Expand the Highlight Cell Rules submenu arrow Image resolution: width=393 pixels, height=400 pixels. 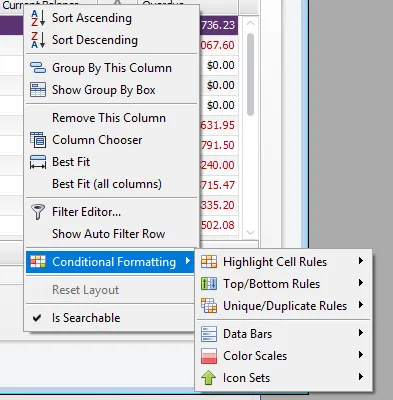click(361, 261)
